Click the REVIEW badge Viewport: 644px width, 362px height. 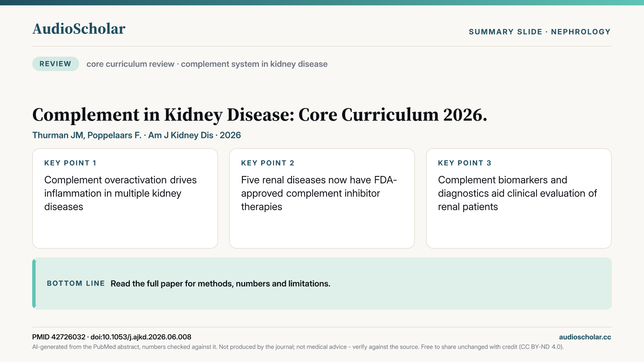click(56, 64)
